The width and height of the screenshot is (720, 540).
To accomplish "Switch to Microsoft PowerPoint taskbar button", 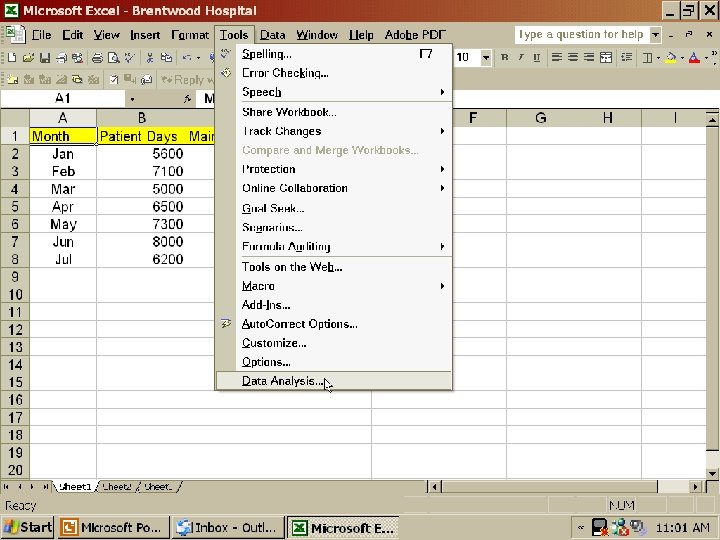I will click(x=112, y=528).
